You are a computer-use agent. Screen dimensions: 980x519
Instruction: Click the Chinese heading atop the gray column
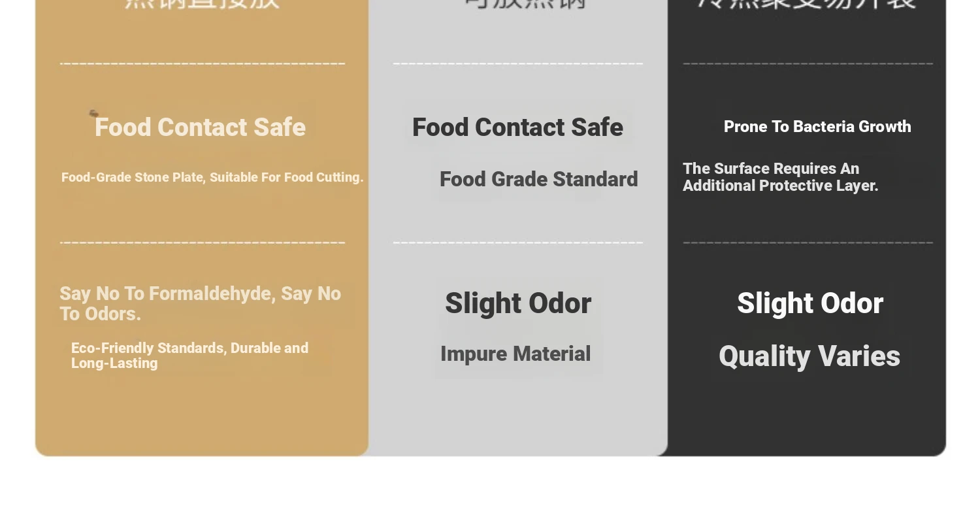(x=525, y=3)
